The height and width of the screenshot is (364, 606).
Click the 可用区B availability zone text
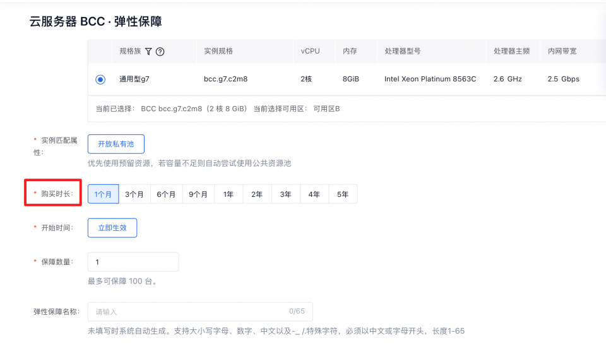pos(326,109)
